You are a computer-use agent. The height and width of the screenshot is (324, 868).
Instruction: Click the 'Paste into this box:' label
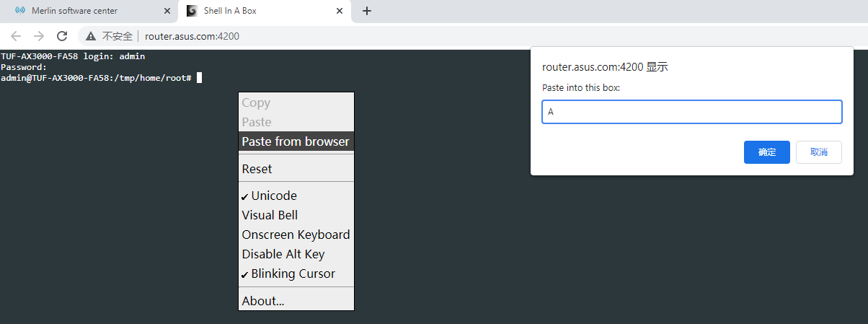pyautogui.click(x=581, y=88)
